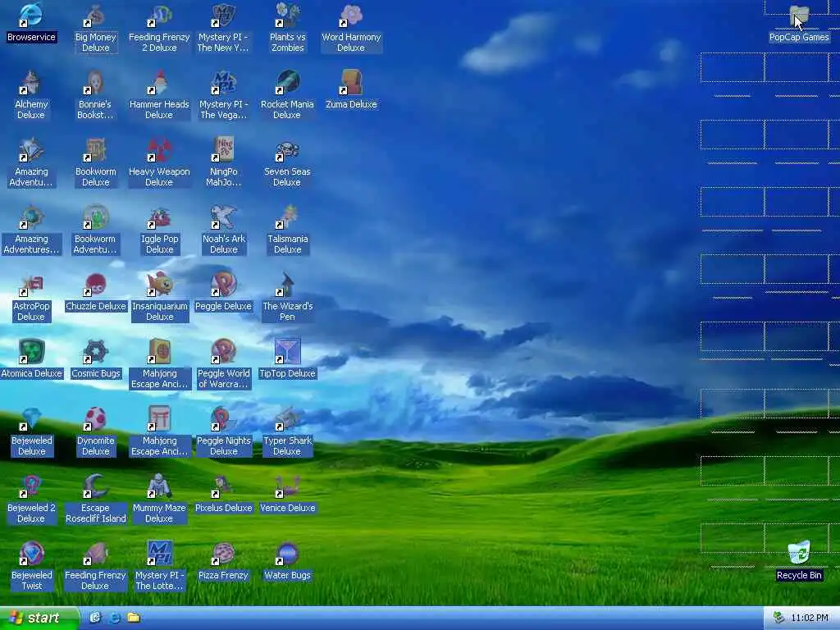Image resolution: width=840 pixels, height=630 pixels.
Task: Open The Wizard's Pen
Action: pyautogui.click(x=287, y=298)
